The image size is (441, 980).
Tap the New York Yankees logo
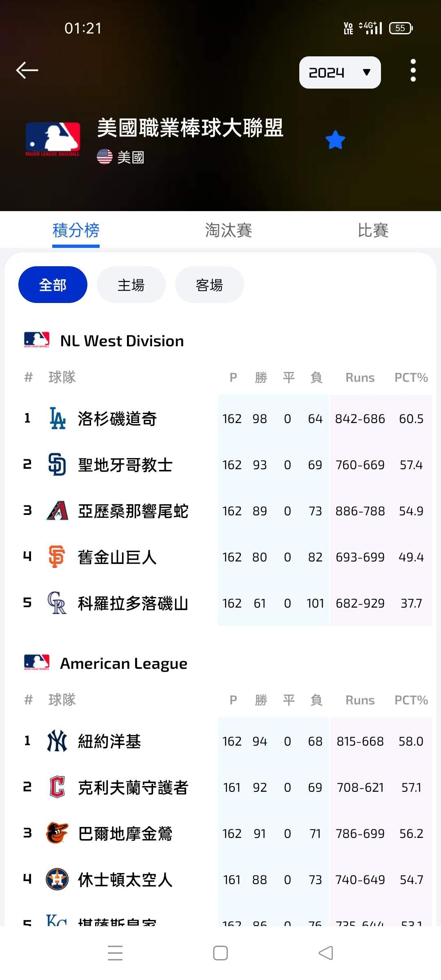point(57,741)
